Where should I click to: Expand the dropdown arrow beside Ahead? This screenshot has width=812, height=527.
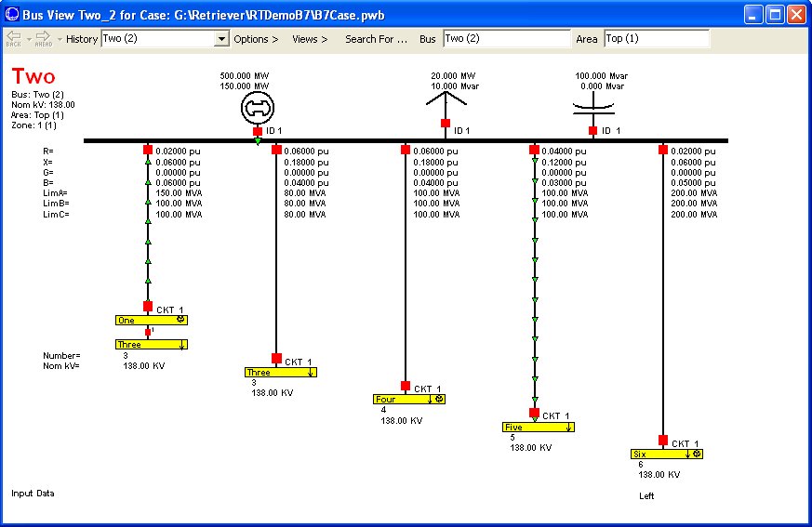pyautogui.click(x=59, y=39)
